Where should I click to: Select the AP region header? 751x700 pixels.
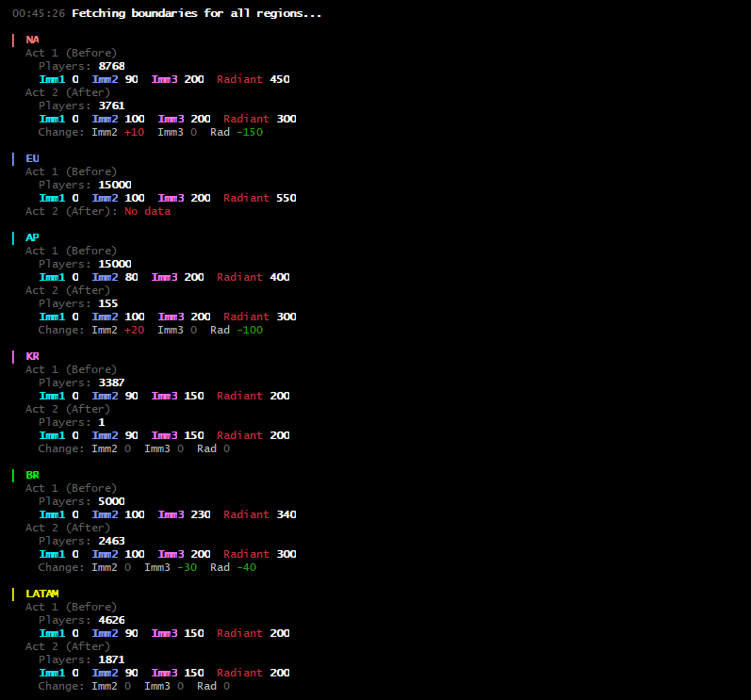33,237
